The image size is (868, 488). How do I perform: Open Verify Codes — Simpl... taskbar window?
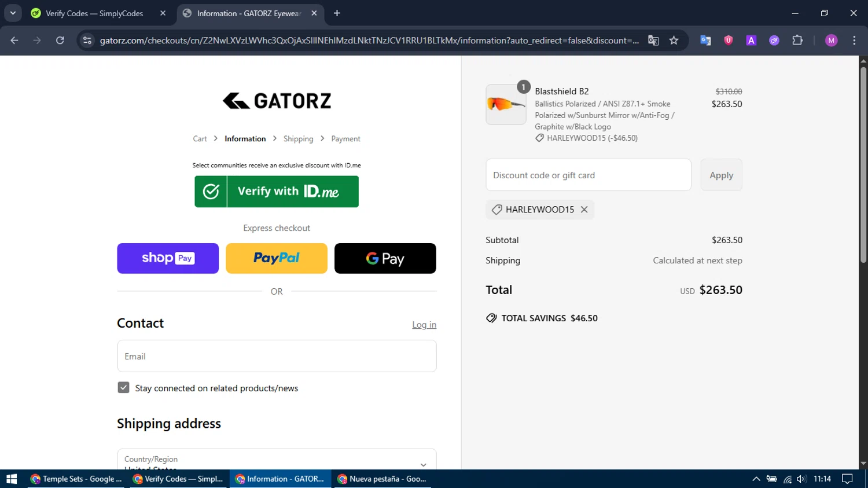point(179,479)
